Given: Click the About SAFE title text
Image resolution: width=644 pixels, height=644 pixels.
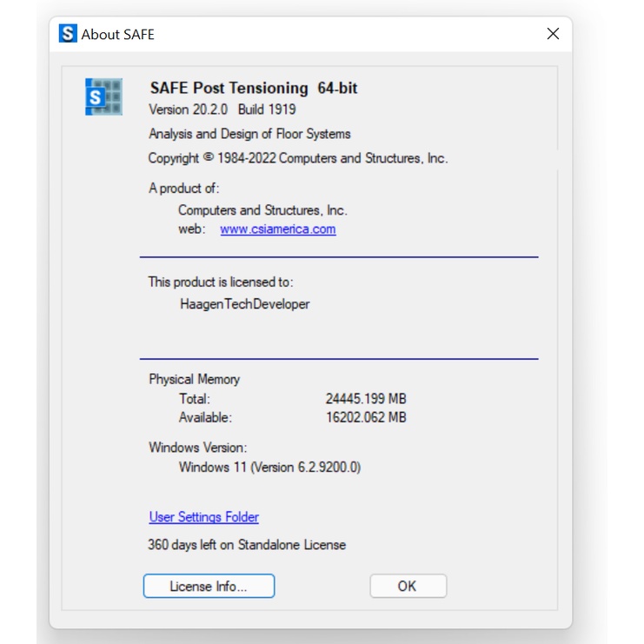Looking at the screenshot, I should pyautogui.click(x=118, y=35).
